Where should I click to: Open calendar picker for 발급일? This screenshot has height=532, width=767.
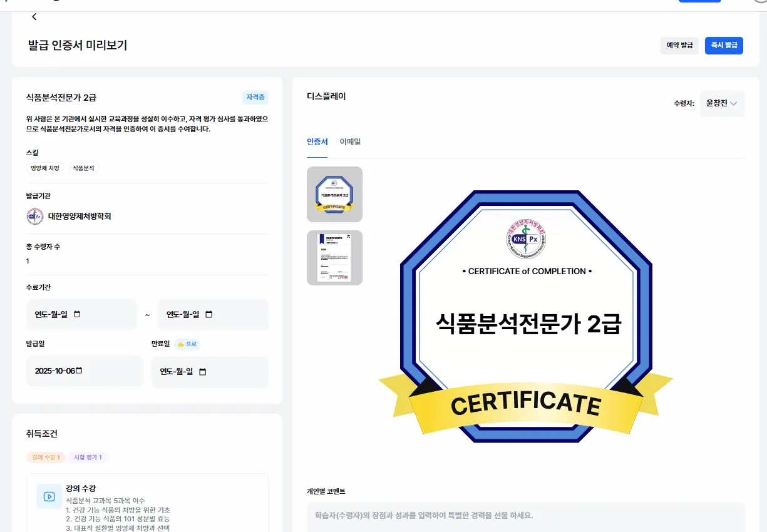pyautogui.click(x=79, y=371)
